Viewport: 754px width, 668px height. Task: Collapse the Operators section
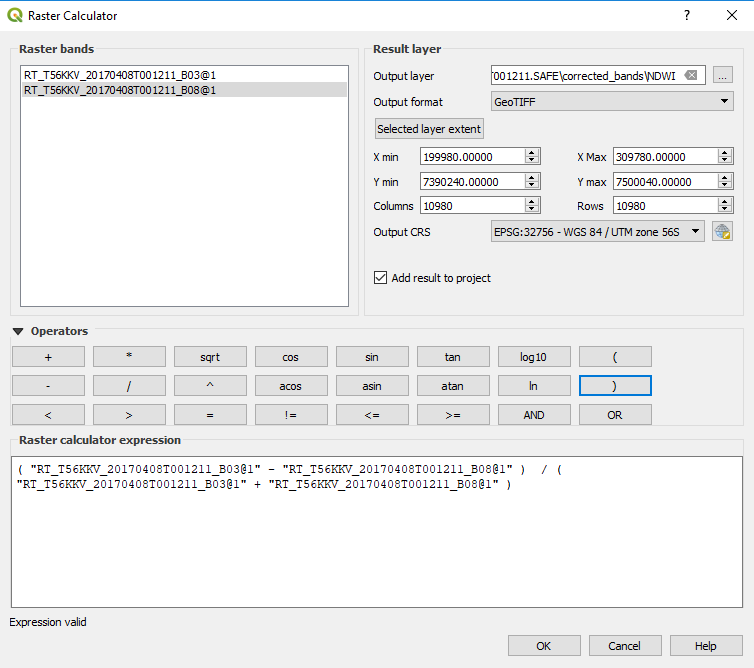click(x=18, y=331)
